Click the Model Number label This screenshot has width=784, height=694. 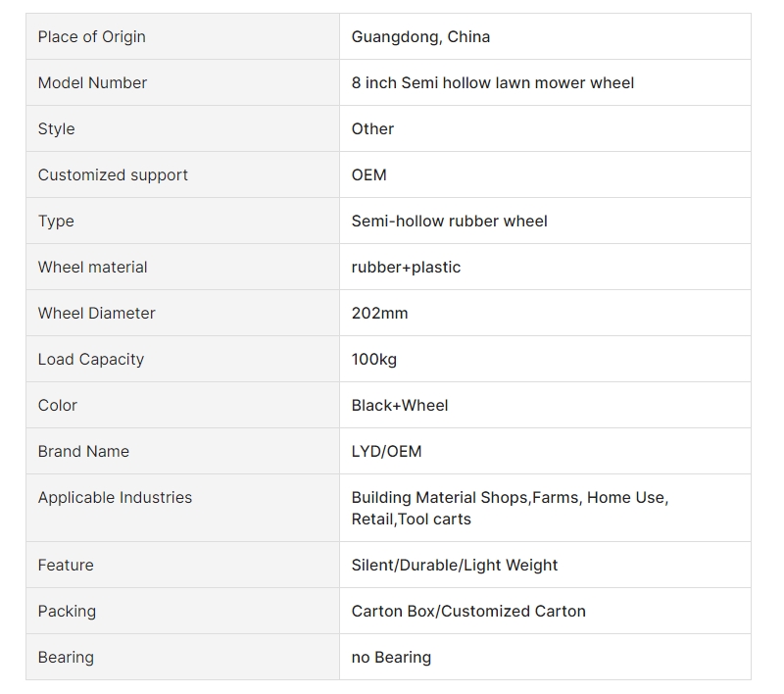pyautogui.click(x=92, y=82)
